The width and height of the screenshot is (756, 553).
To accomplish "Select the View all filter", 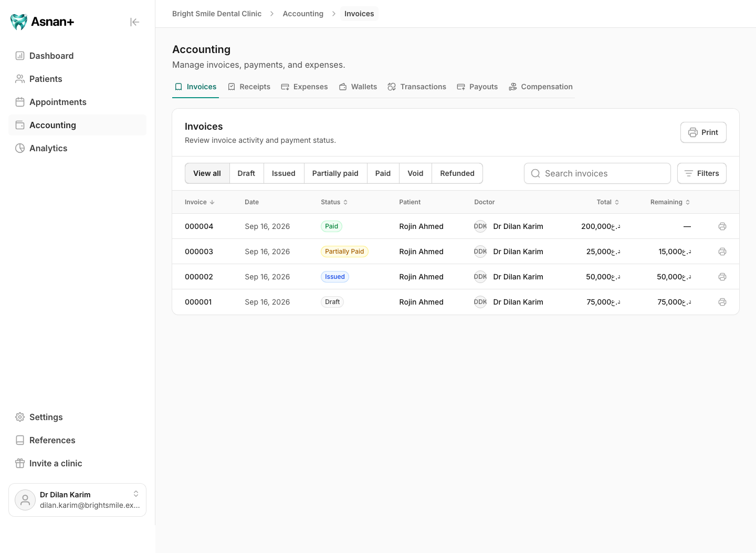I will point(207,173).
